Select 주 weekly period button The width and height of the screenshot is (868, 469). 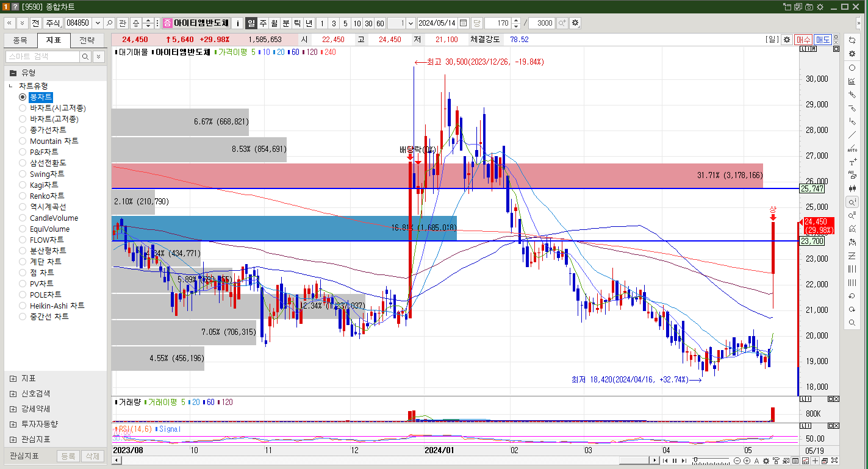(263, 23)
